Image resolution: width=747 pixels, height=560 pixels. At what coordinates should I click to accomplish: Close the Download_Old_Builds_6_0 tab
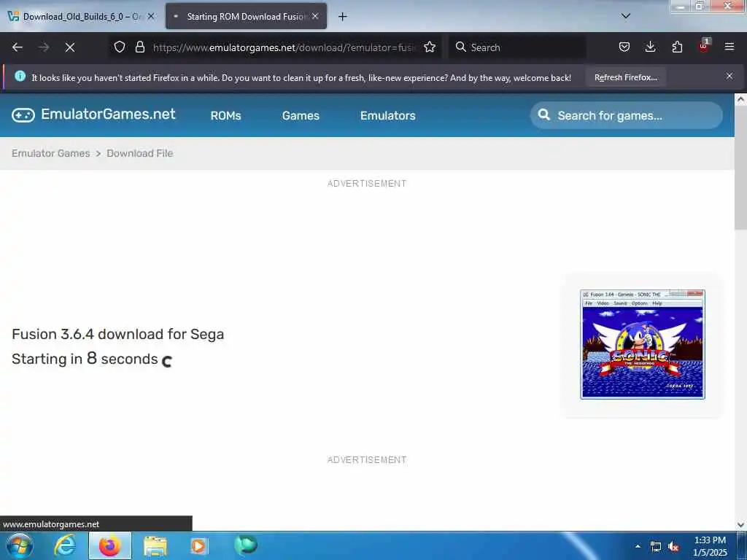151,16
